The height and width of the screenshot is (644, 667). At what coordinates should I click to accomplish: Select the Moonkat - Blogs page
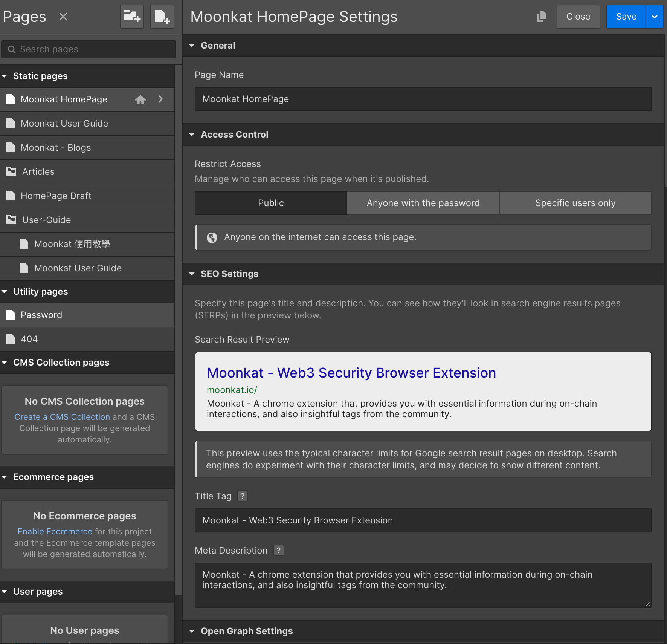87,148
